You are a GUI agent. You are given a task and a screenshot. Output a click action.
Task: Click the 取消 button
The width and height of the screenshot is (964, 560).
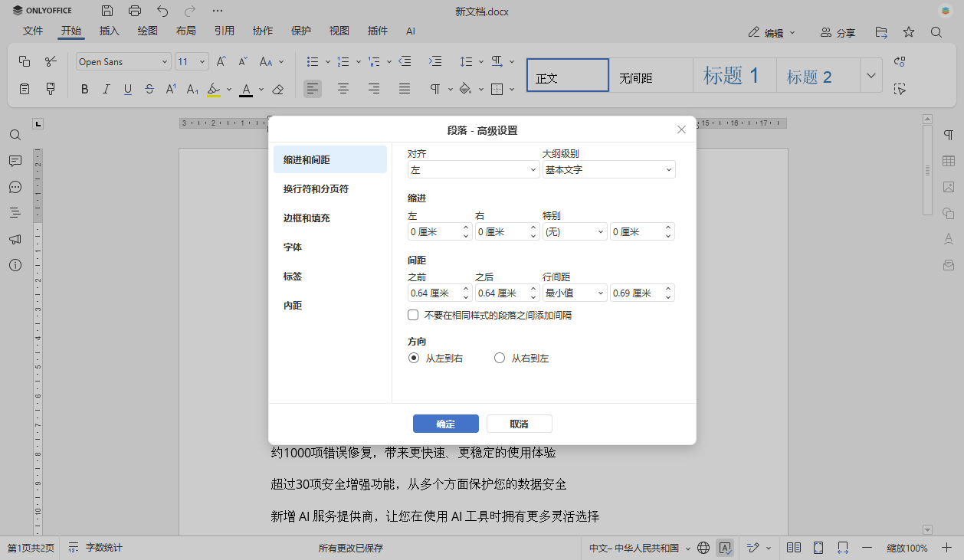519,424
